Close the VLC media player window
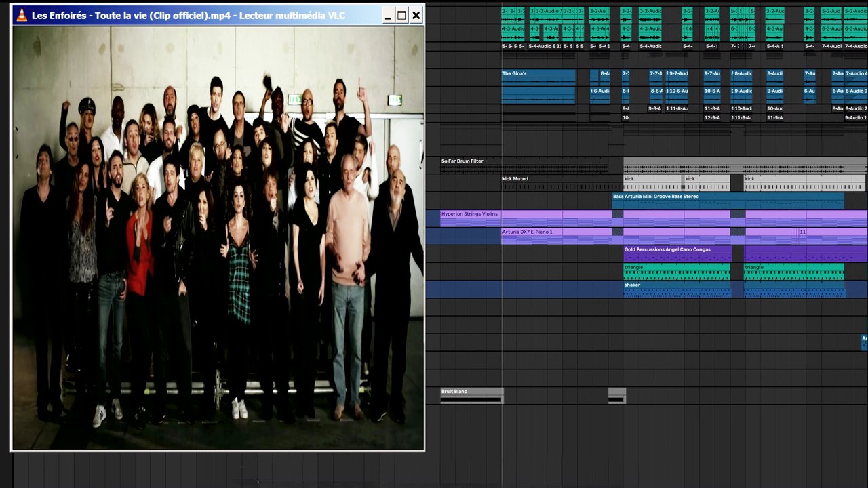 [416, 15]
